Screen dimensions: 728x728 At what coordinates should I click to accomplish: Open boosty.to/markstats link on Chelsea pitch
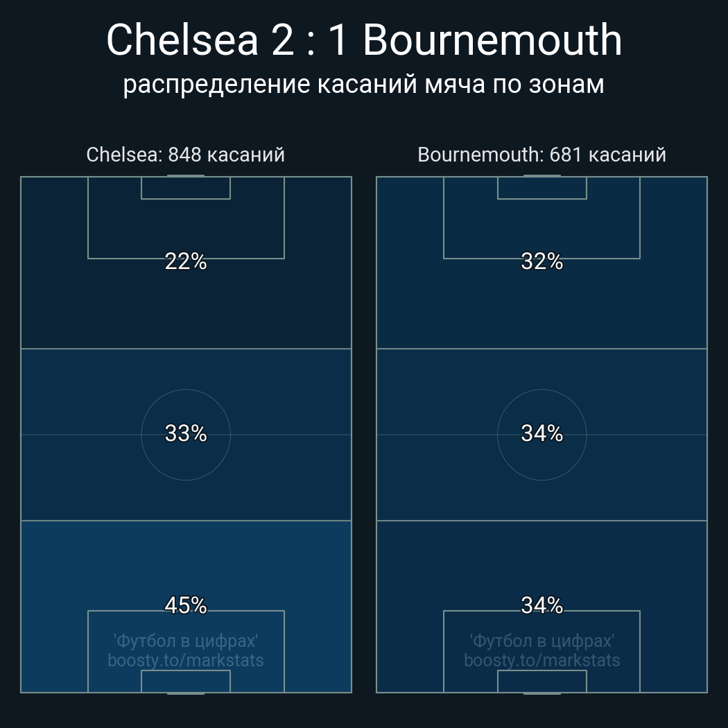point(186,661)
